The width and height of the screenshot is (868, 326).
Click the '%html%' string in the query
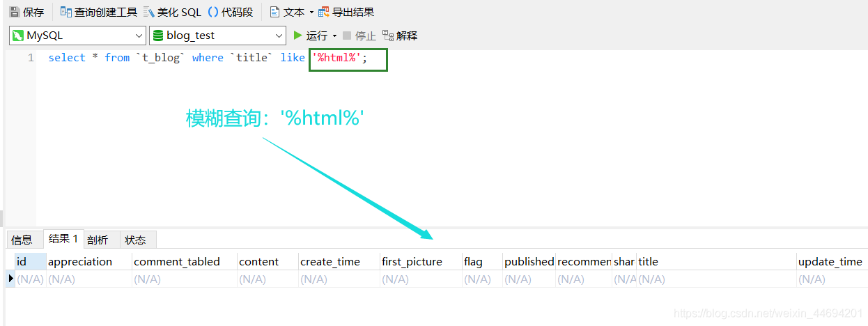tap(336, 58)
